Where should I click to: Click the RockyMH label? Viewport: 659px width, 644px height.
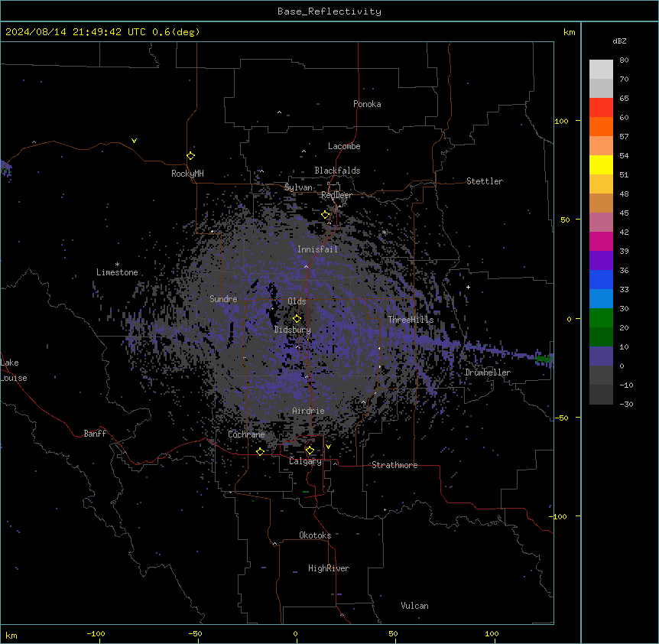point(187,174)
